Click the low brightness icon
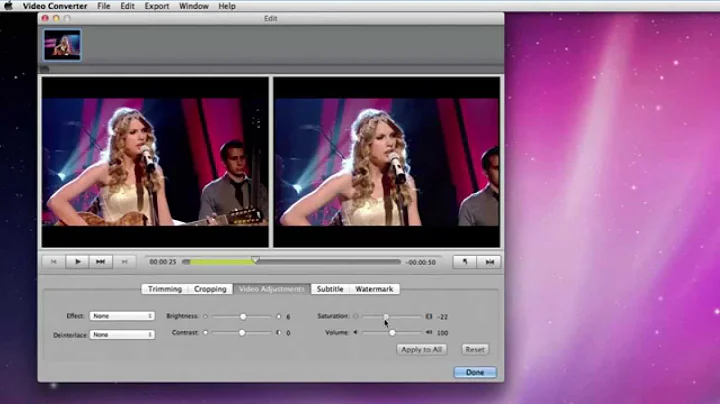Viewport: 720px width, 404px height. 205,316
